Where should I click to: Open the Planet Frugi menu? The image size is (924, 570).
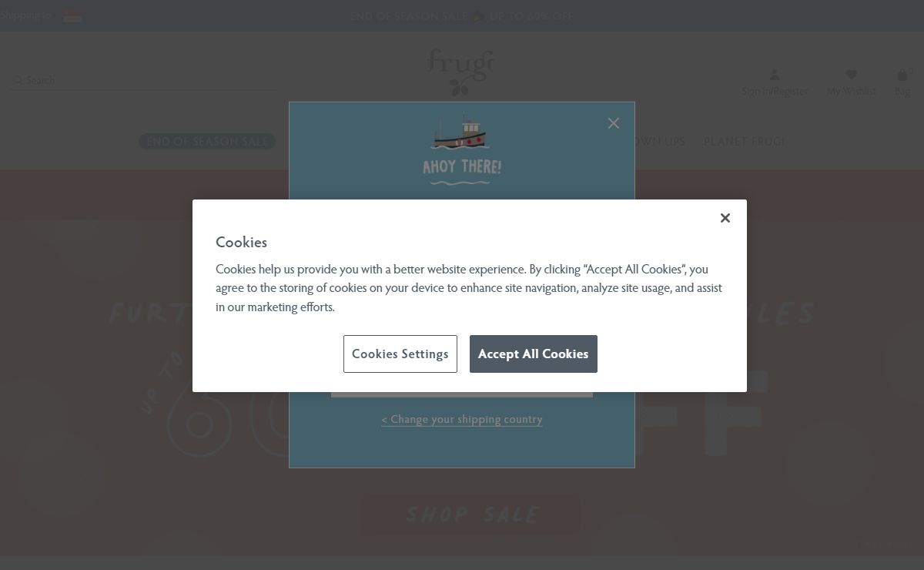(x=744, y=142)
